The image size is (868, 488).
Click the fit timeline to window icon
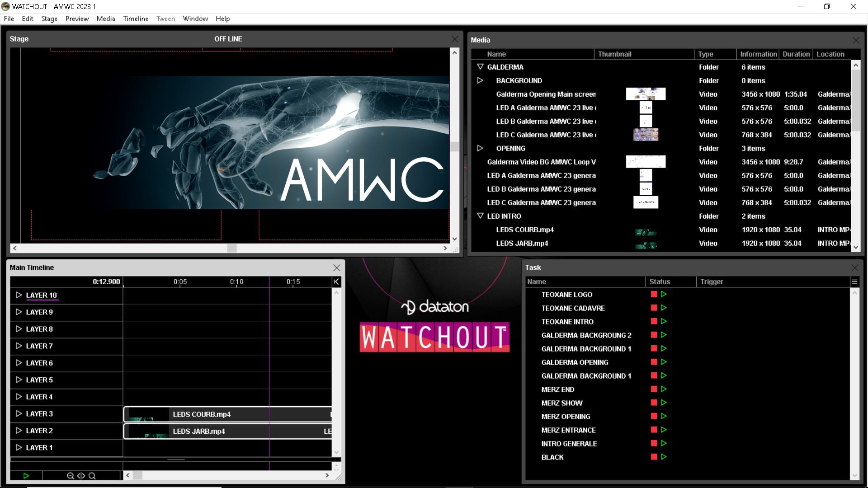tap(81, 476)
